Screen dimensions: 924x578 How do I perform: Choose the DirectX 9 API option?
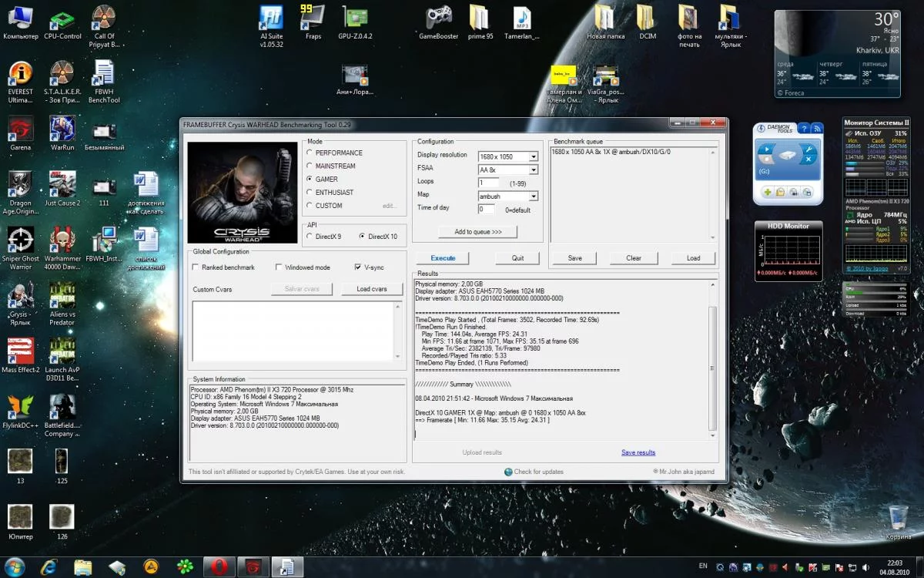[310, 237]
